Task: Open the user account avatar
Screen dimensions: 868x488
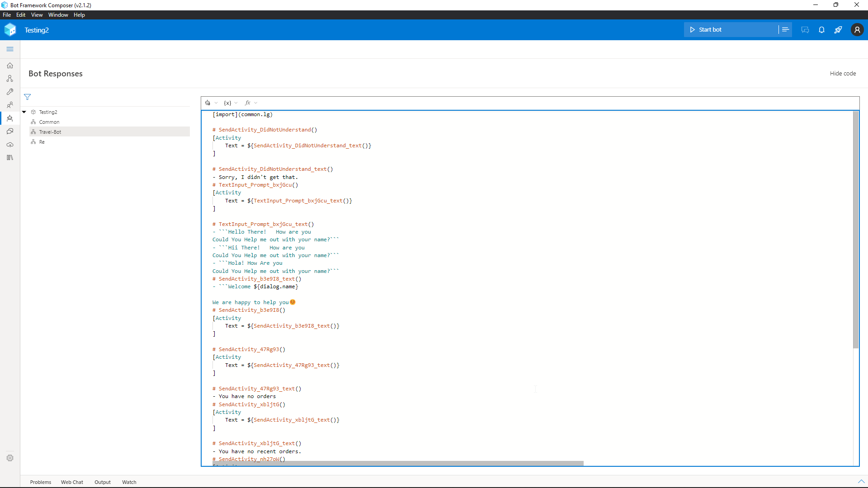Action: [x=857, y=30]
